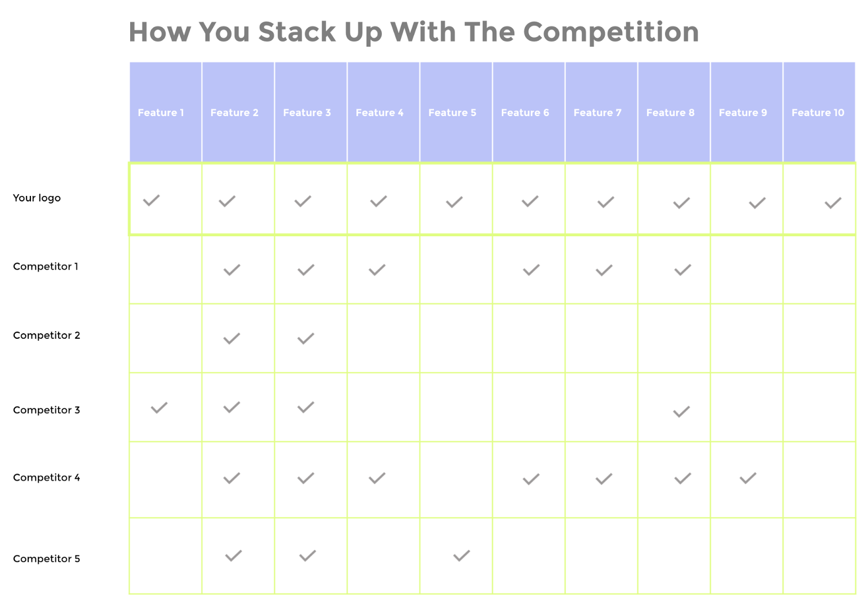
Task: Click Your logo checkmark under Feature 1
Action: pos(151,200)
